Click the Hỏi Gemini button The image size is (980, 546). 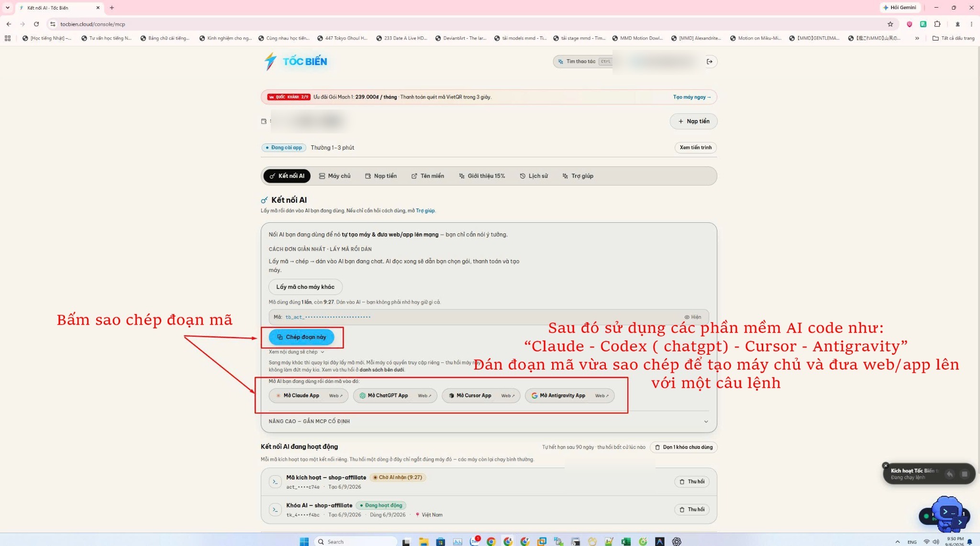(900, 8)
